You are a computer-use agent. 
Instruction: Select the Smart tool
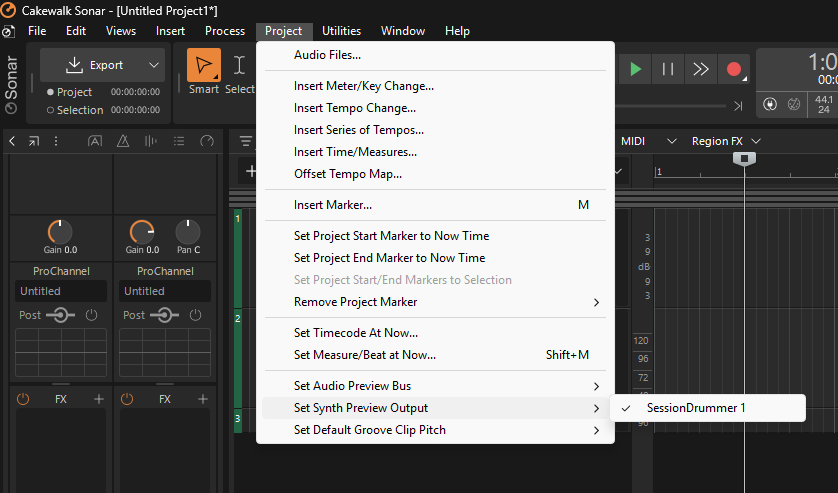tap(204, 67)
